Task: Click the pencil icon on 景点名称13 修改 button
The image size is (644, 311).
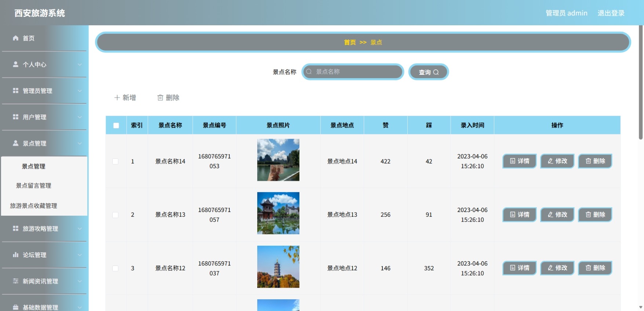Action: point(550,215)
